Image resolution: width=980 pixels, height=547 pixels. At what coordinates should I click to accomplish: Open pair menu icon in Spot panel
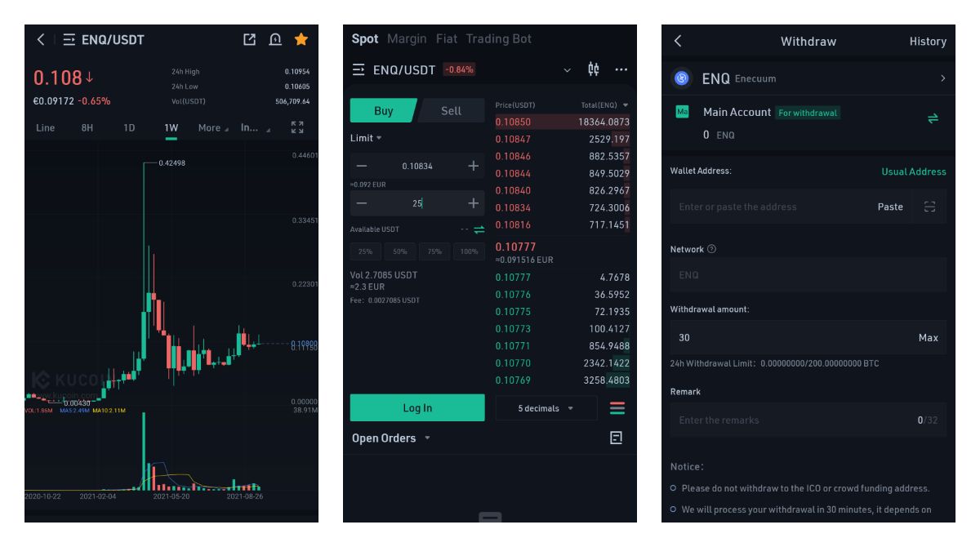coord(359,70)
